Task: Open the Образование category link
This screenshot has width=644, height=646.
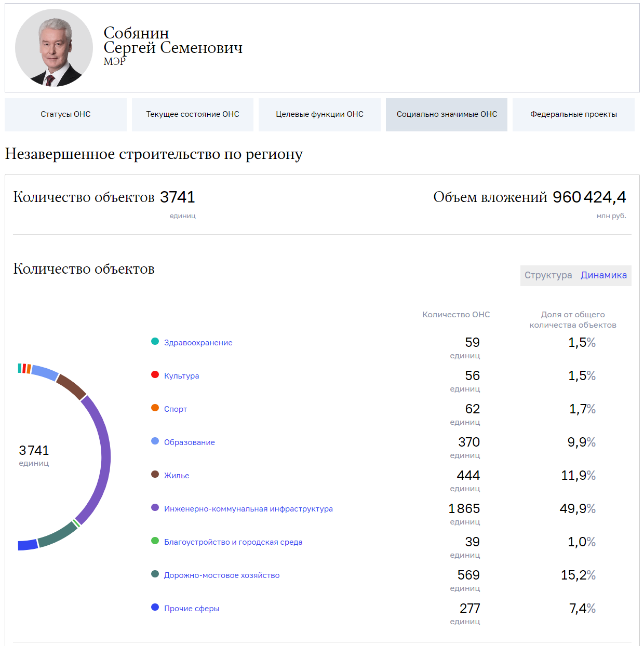Action: pos(189,442)
